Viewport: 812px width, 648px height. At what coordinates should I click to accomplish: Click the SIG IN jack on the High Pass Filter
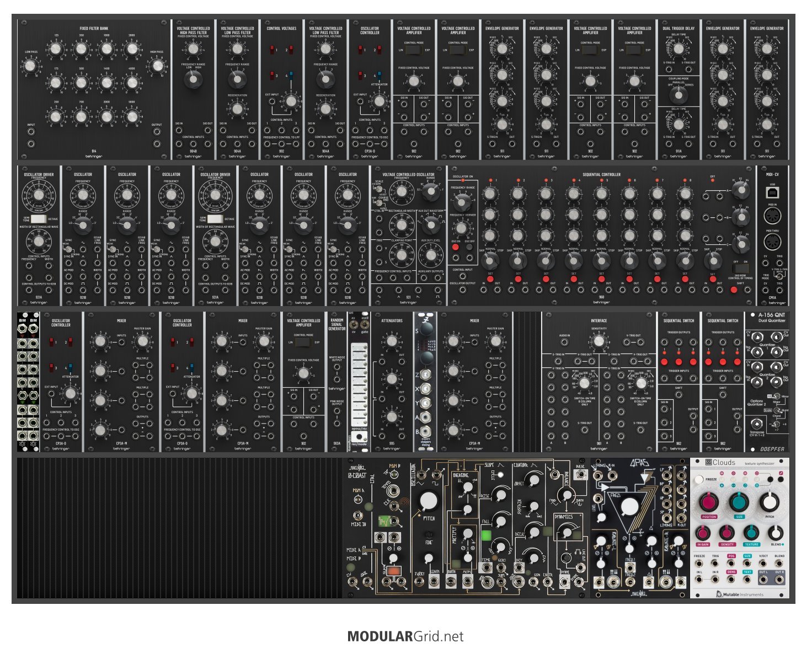(x=179, y=131)
